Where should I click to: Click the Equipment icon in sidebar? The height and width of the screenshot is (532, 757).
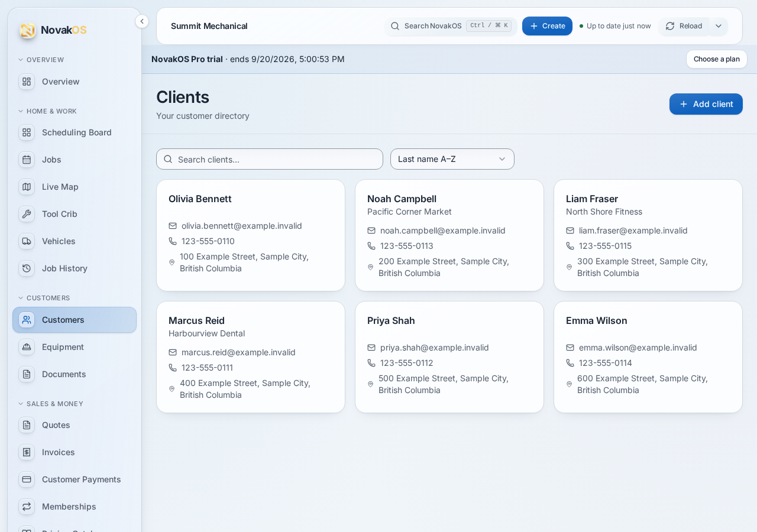coord(27,347)
